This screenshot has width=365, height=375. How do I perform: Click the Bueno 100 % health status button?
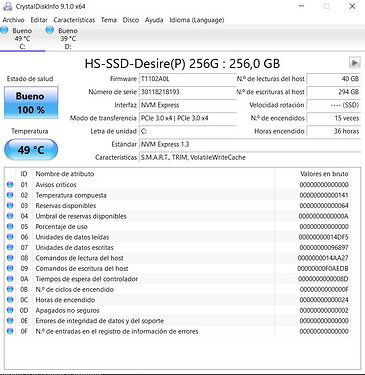(x=31, y=103)
